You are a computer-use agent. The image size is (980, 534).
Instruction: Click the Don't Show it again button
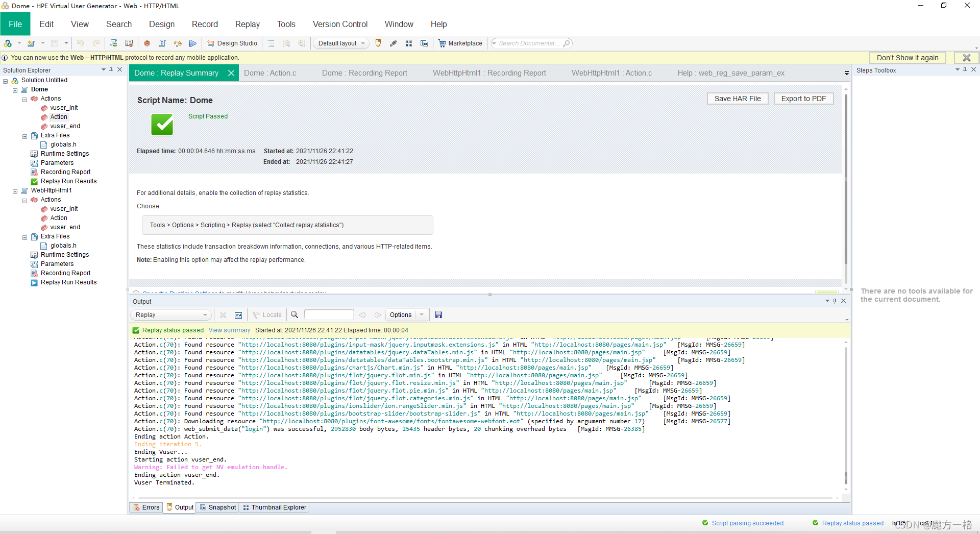click(908, 58)
